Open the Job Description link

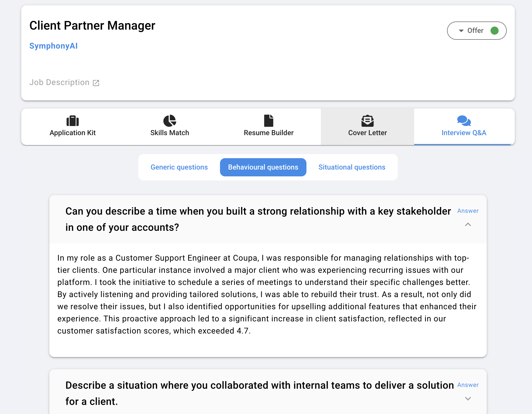[x=59, y=82]
